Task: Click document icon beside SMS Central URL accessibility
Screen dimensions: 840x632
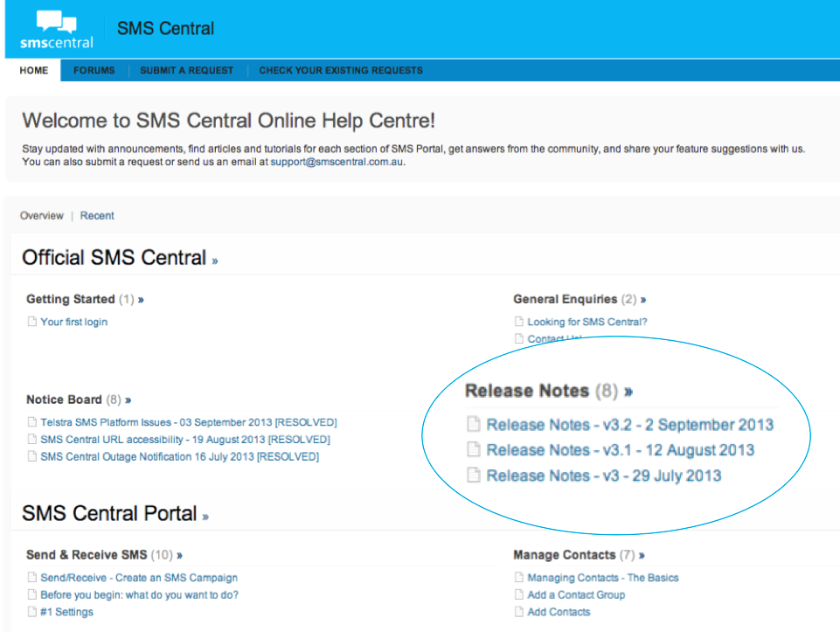Action: [32, 439]
